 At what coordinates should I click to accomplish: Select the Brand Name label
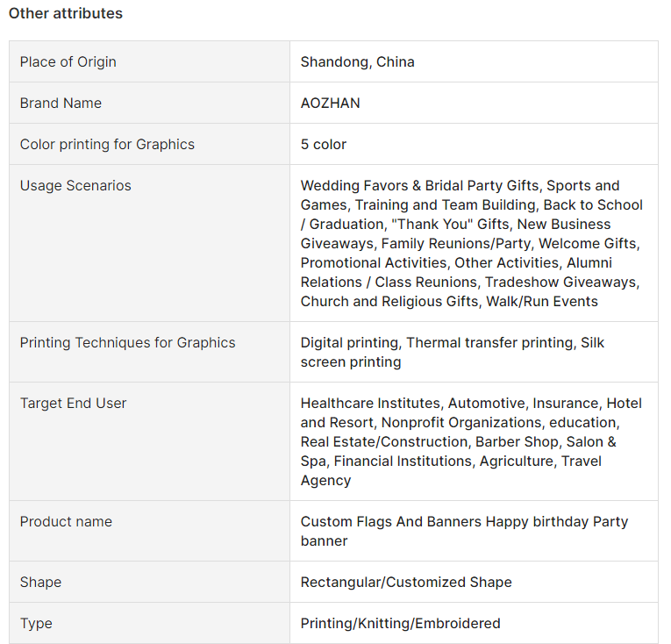(x=61, y=103)
